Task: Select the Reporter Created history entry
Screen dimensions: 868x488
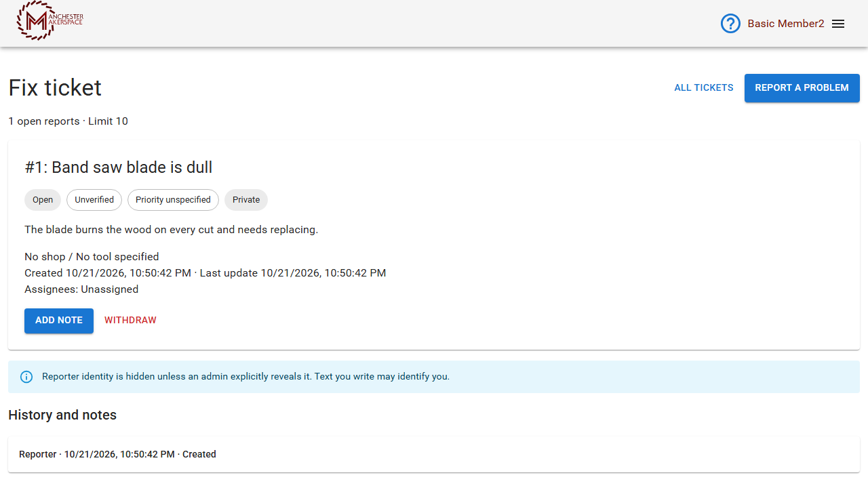Action: (434, 454)
